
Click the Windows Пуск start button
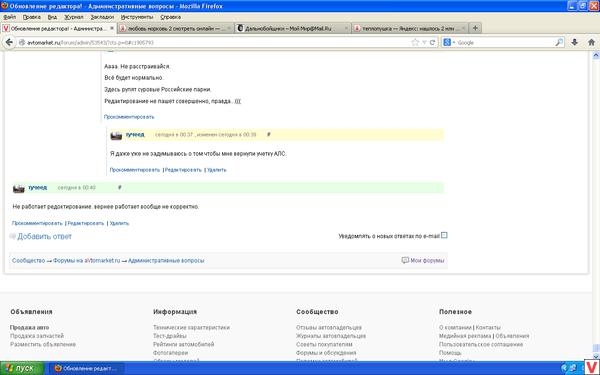pyautogui.click(x=22, y=368)
